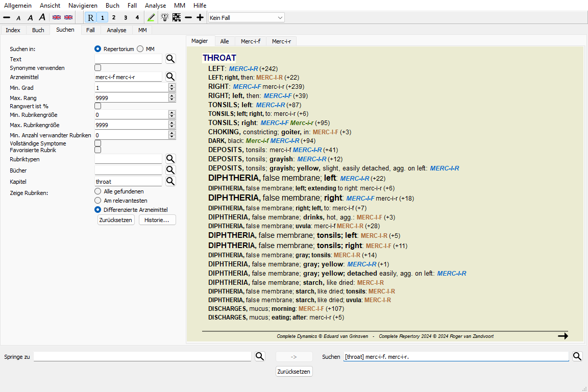Select the MM radio button
The height and width of the screenshot is (392, 588).
pyautogui.click(x=141, y=49)
